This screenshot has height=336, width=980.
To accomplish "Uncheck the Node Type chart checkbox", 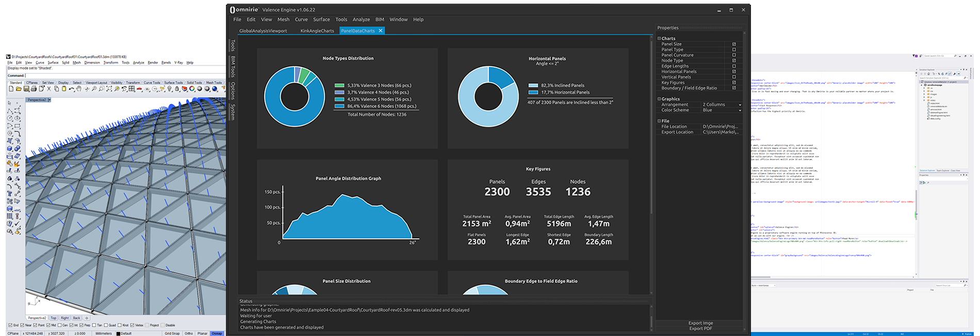I will click(734, 60).
